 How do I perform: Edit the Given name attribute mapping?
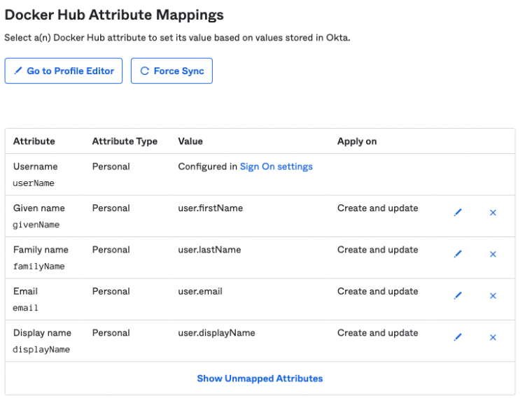[458, 213]
